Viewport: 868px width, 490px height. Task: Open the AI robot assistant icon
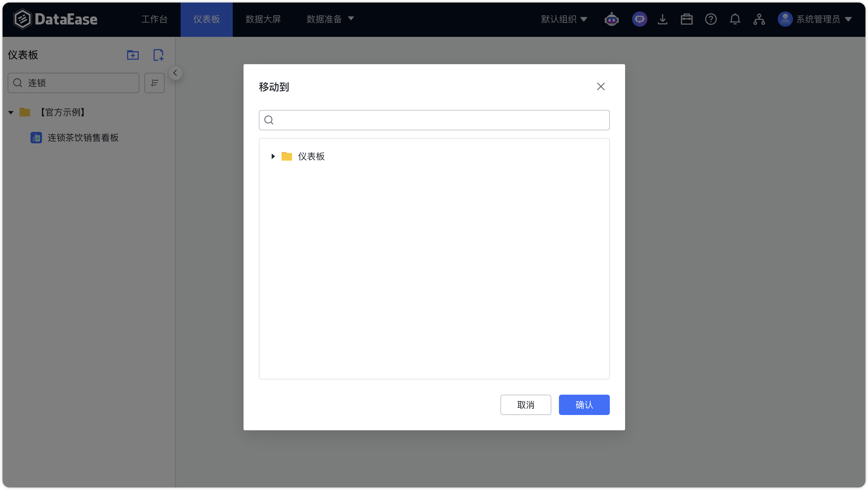(x=612, y=19)
